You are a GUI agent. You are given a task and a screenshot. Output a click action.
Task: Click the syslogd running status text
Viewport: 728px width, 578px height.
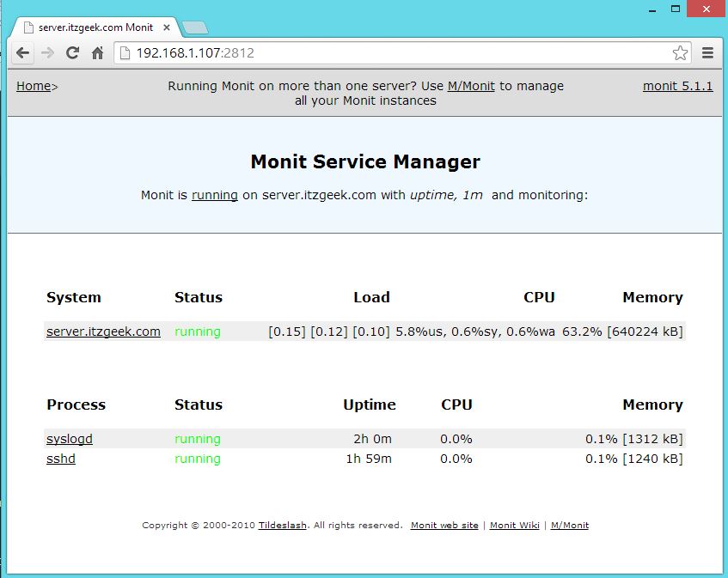pyautogui.click(x=198, y=438)
